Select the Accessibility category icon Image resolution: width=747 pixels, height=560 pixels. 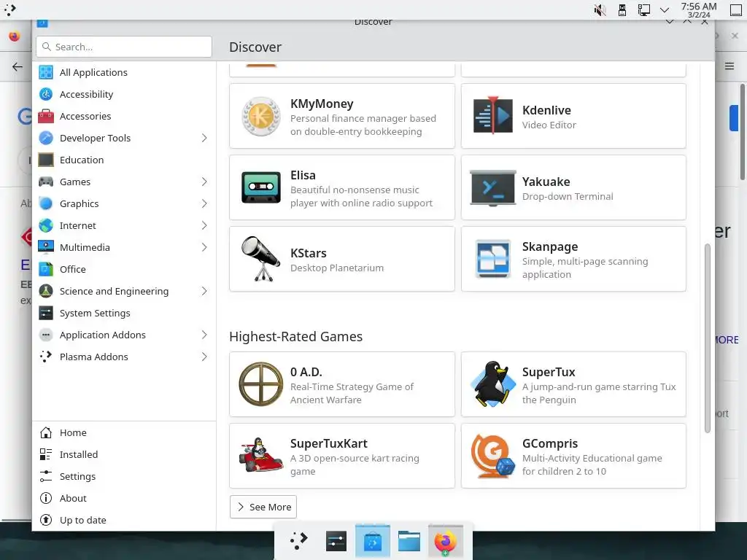click(46, 94)
